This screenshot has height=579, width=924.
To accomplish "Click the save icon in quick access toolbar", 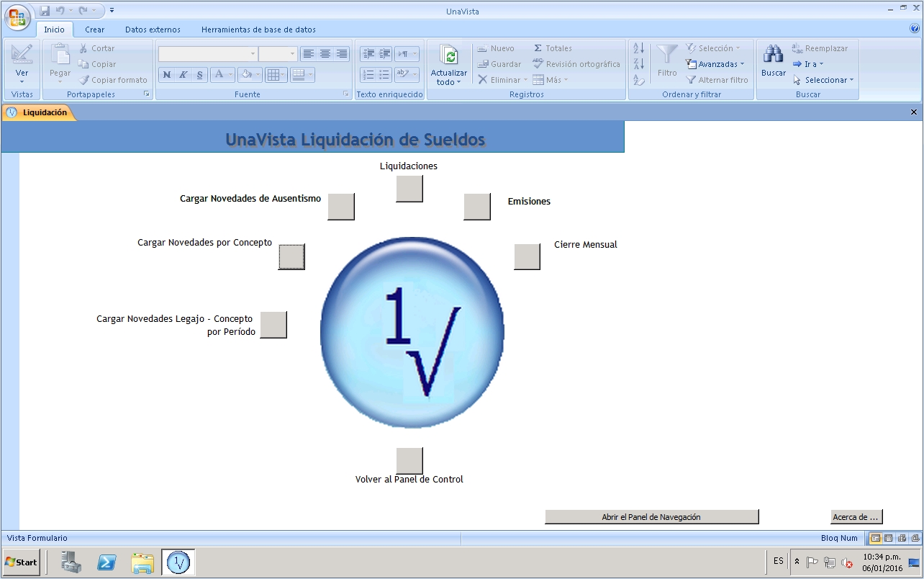I will 45,11.
